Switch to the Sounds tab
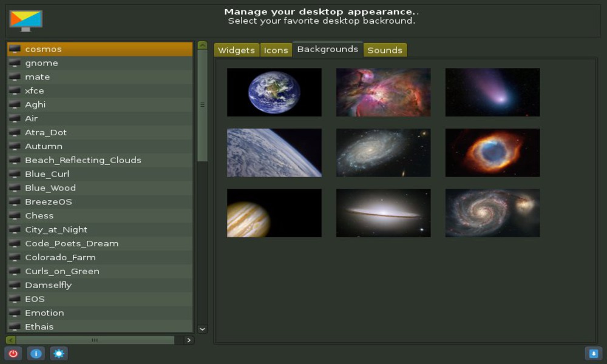The image size is (607, 364). 385,50
